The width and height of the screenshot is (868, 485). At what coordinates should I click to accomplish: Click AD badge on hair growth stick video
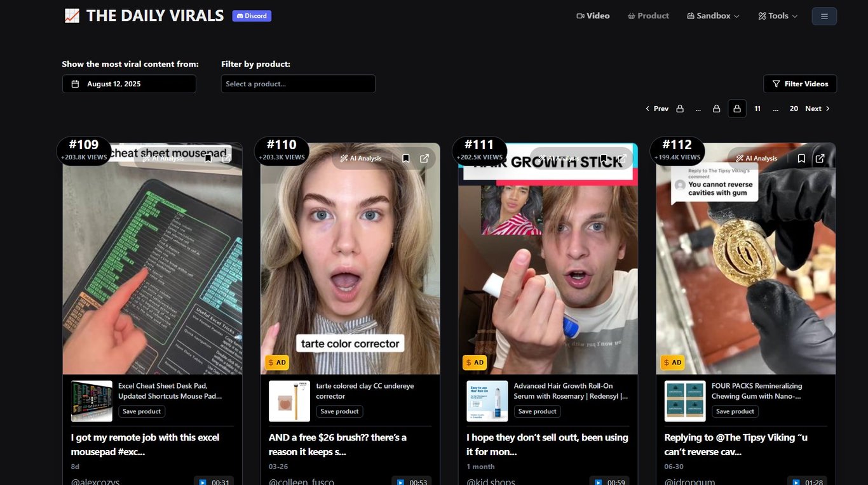(x=475, y=362)
